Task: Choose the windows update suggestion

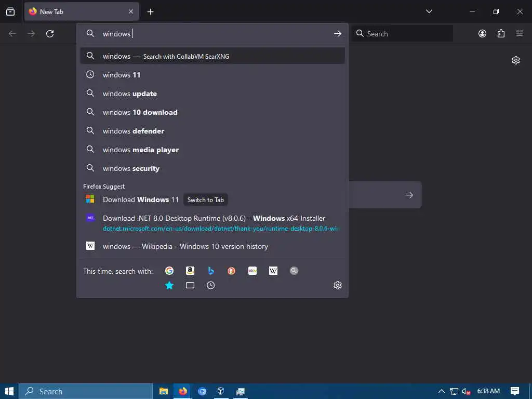Action: click(x=212, y=94)
